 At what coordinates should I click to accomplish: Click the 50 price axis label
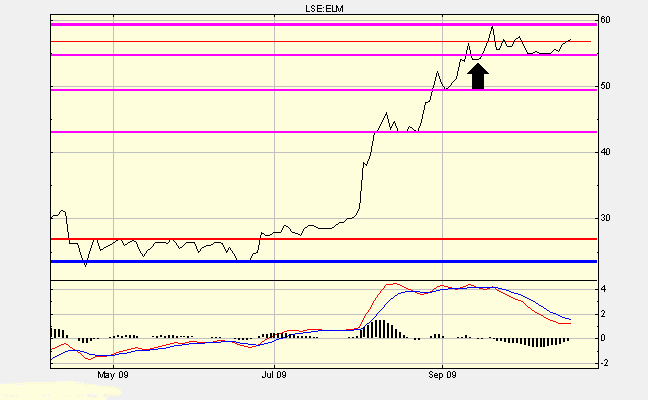pyautogui.click(x=605, y=86)
